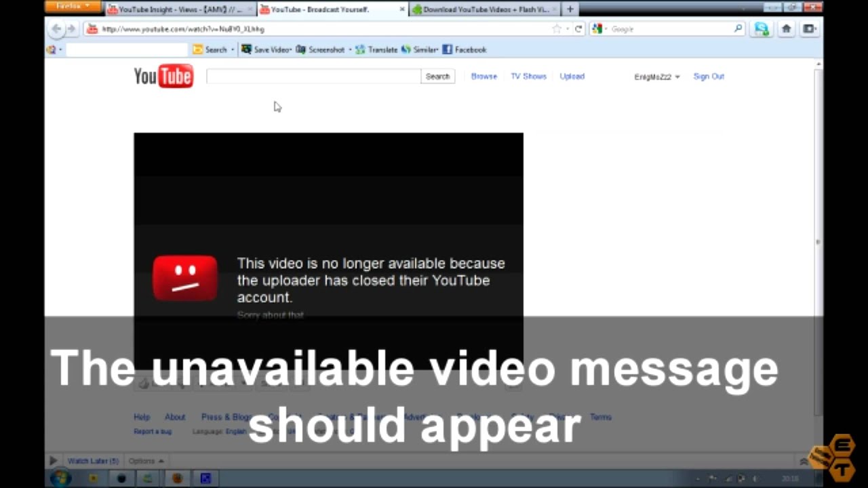Screen dimensions: 868x488
Task: Open the TV Shows link
Action: 528,77
